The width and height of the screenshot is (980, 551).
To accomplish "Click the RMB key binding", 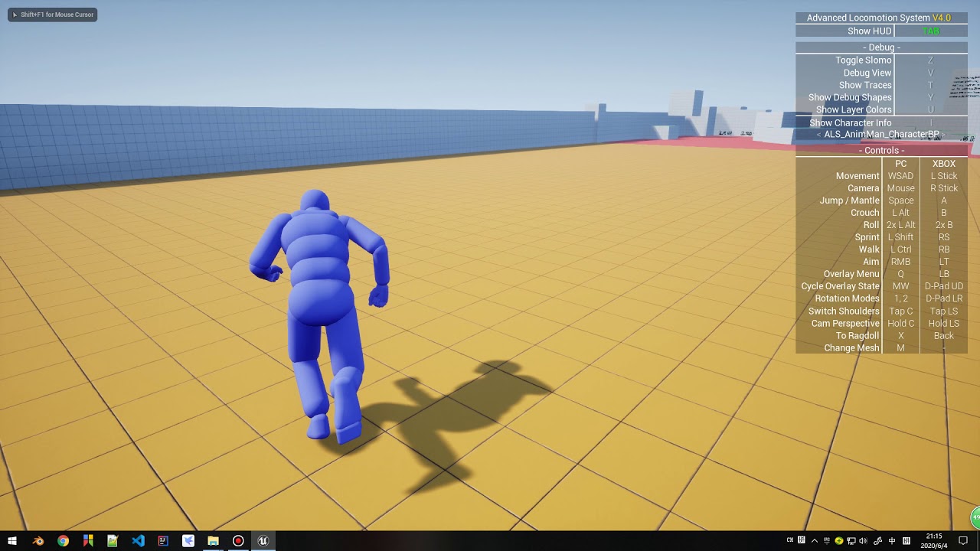I will (x=900, y=262).
